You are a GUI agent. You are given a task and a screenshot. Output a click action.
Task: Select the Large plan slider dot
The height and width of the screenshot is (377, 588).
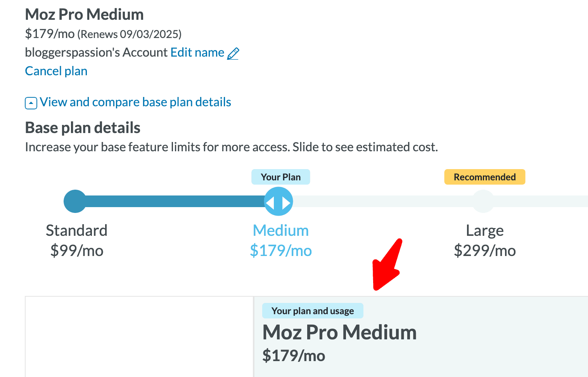483,201
